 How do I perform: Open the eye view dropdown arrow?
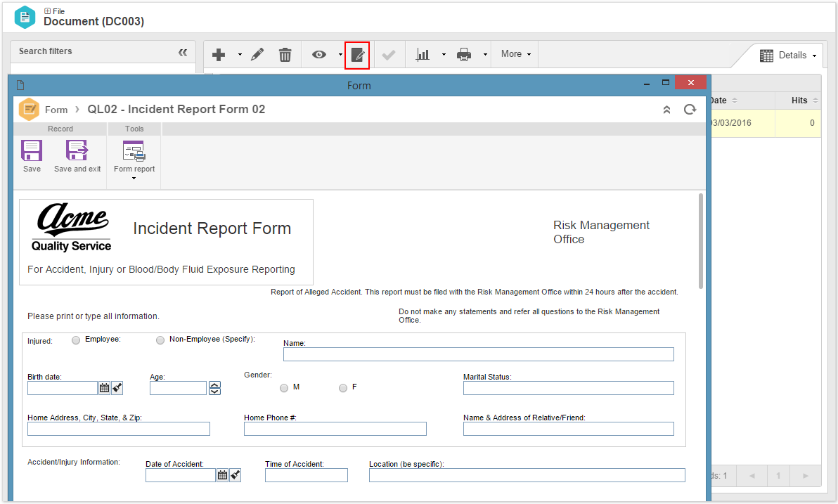click(x=340, y=55)
